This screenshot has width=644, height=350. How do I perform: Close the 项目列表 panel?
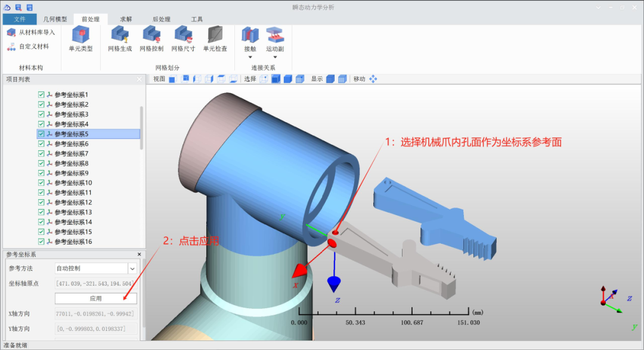click(139, 79)
